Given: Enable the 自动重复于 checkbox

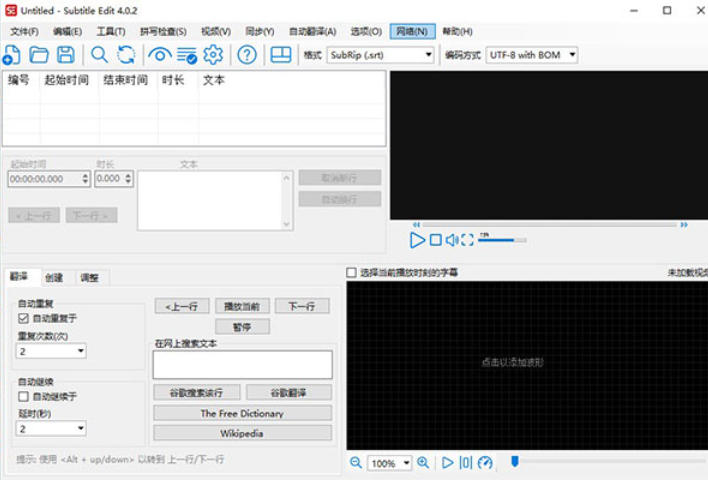Looking at the screenshot, I should click(24, 318).
